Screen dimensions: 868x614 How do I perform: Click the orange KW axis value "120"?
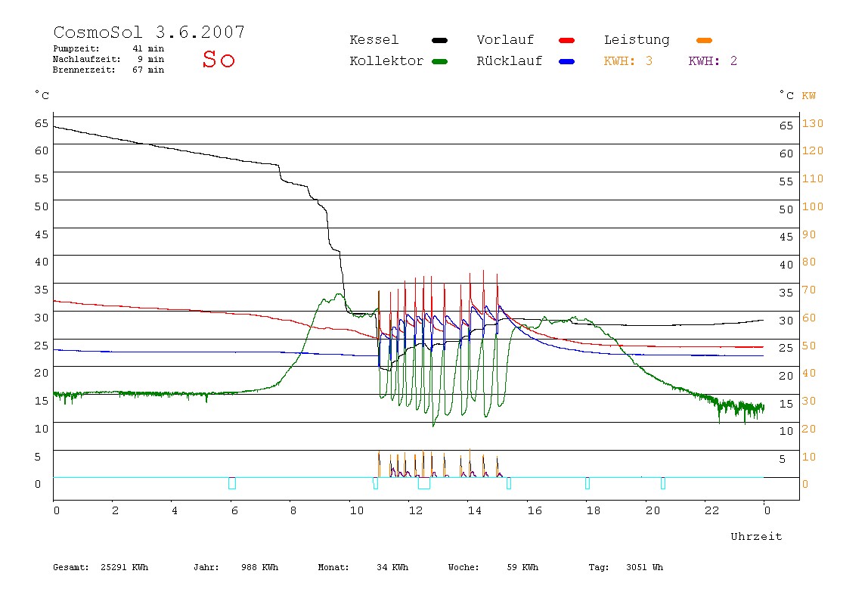coord(813,150)
